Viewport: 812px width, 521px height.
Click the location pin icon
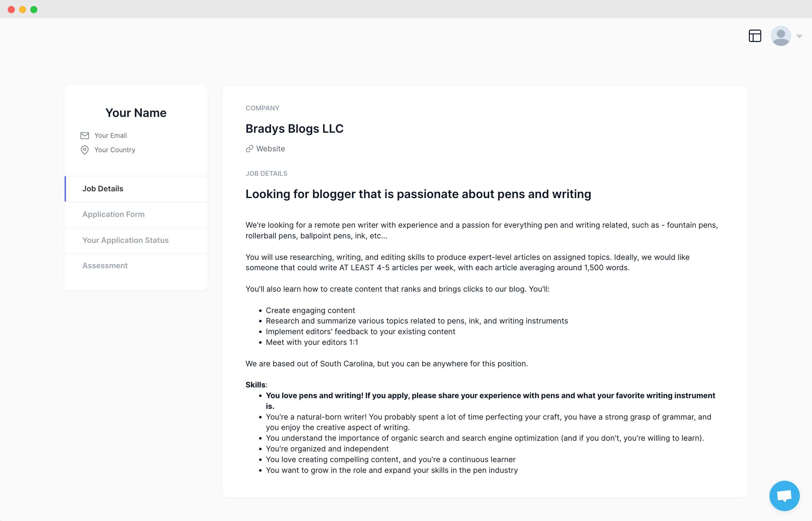click(x=85, y=150)
